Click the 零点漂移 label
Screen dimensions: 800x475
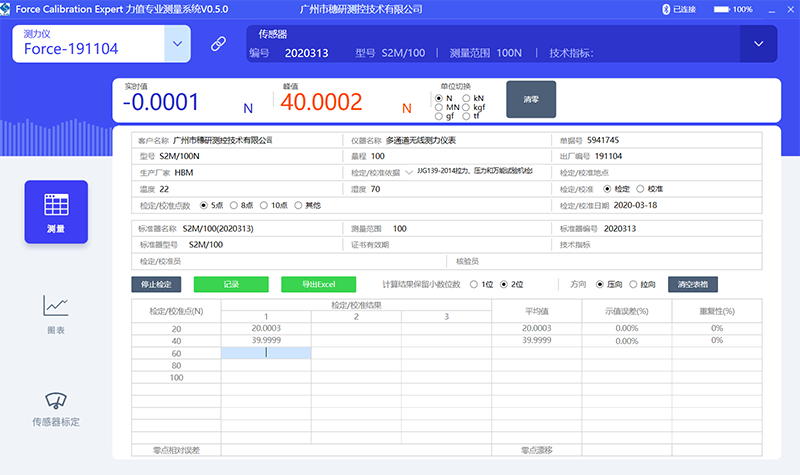click(537, 450)
